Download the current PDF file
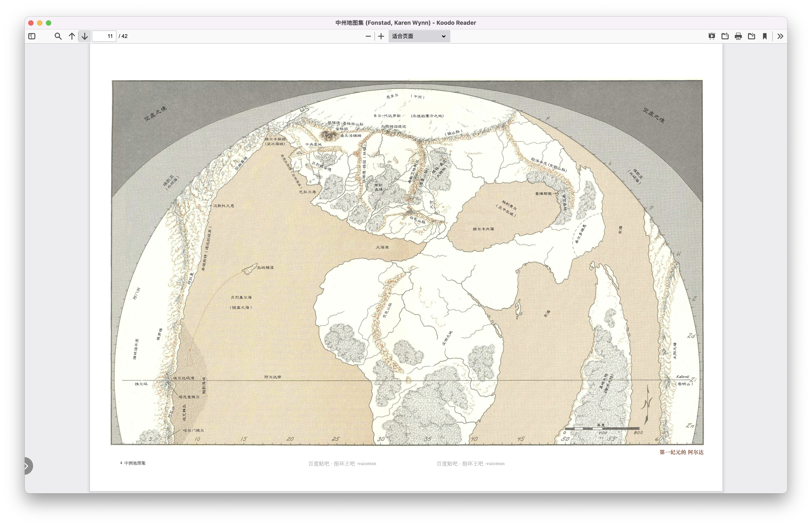This screenshot has height=526, width=812. click(x=752, y=36)
